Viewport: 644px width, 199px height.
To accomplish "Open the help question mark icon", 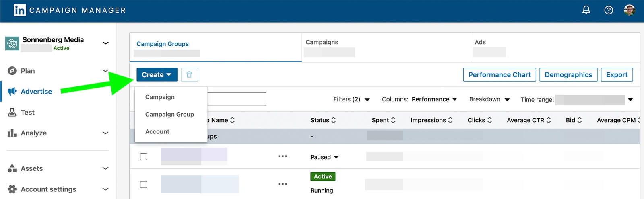I will pyautogui.click(x=609, y=10).
